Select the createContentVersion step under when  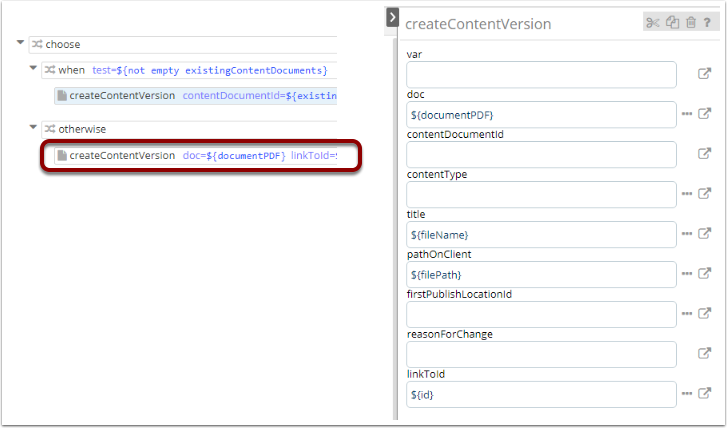coord(122,96)
